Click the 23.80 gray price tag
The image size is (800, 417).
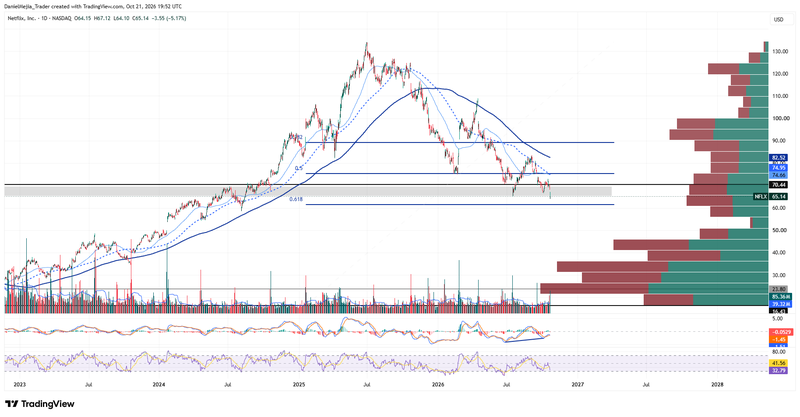(x=779, y=289)
